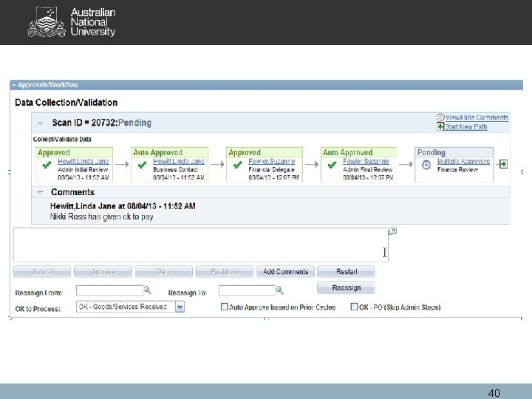Click green checkmark in Financial Delegate step
532x399 pixels.
[237, 165]
